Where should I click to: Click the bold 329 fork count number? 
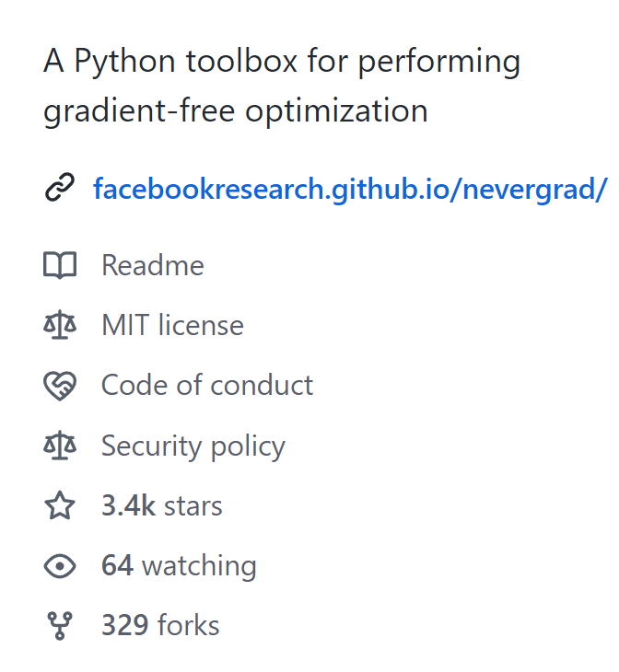coord(125,625)
